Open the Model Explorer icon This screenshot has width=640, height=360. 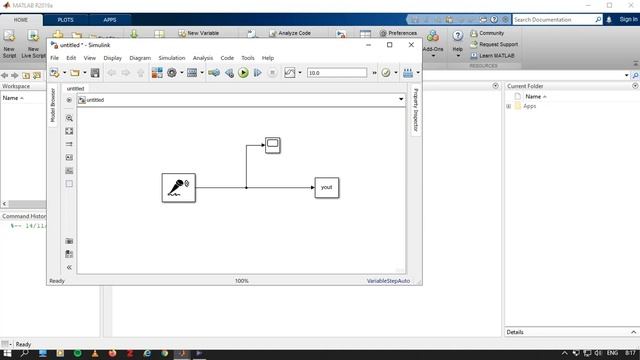pyautogui.click(x=192, y=73)
